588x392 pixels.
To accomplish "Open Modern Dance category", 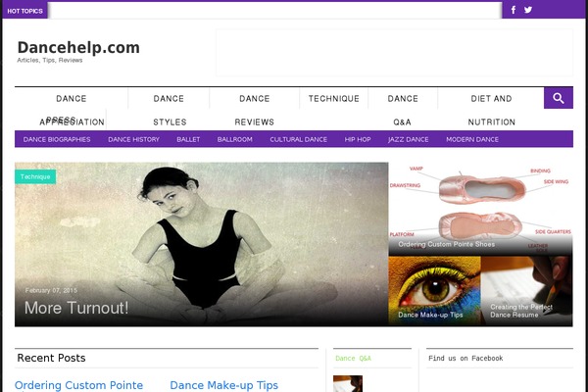I will (x=472, y=139).
